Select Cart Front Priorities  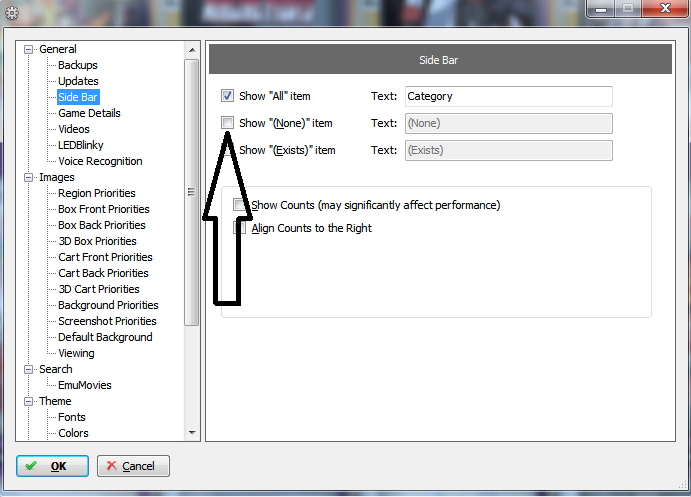tap(105, 257)
